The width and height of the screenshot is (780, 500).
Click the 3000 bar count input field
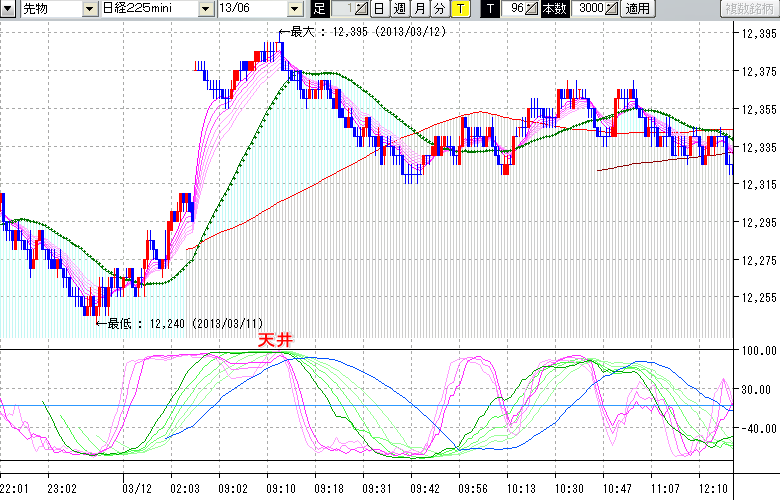tap(588, 9)
